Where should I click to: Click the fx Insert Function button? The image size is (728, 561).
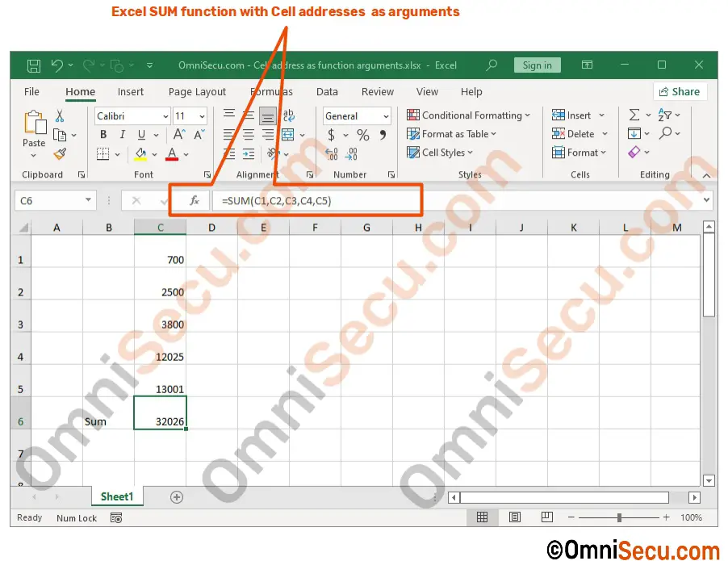(194, 201)
